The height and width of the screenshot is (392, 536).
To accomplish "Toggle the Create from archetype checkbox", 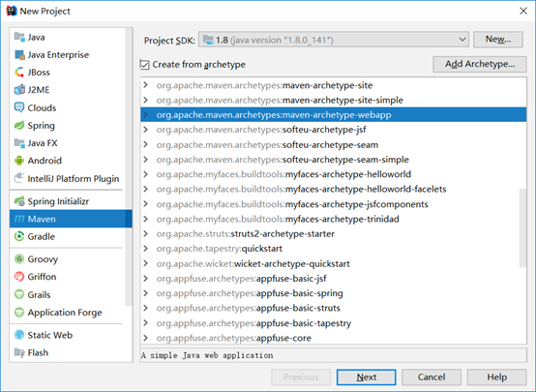I will [x=144, y=64].
